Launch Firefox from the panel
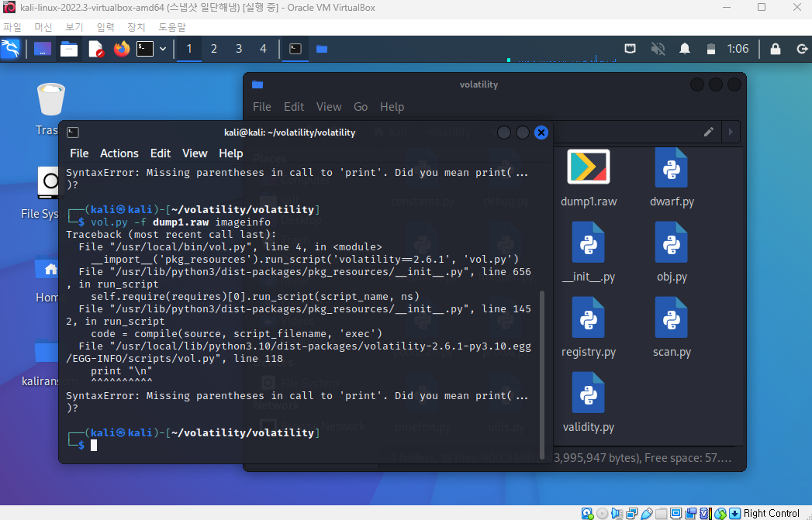 pyautogui.click(x=122, y=49)
